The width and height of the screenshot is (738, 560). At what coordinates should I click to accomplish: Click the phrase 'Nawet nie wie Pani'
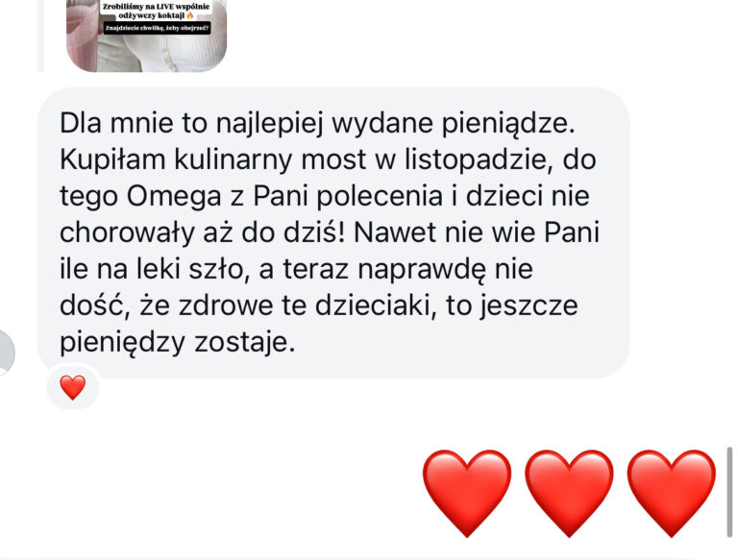(477, 232)
